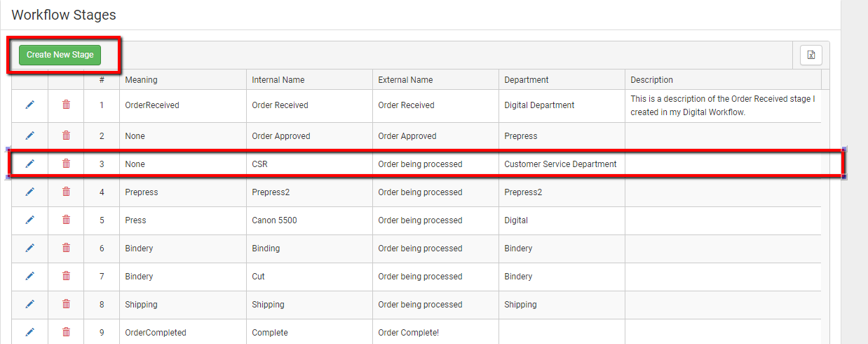The image size is (868, 344).
Task: Delete the Order Approved stage row
Action: pos(66,135)
